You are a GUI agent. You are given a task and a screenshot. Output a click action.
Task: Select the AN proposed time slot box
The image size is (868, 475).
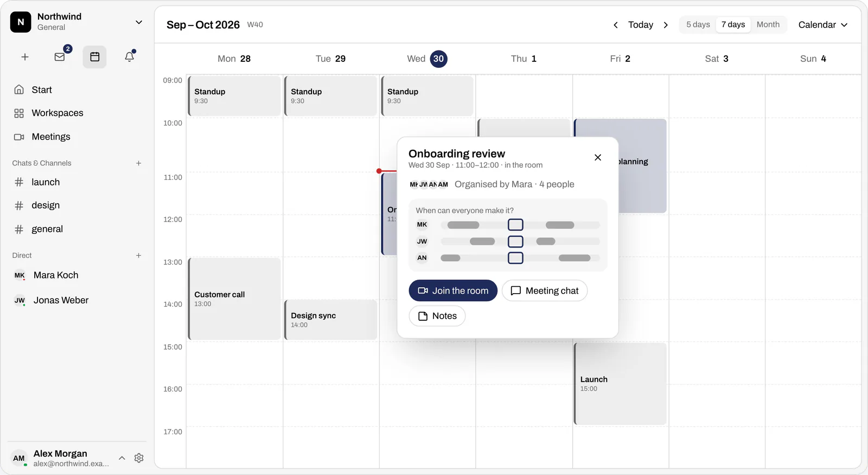point(515,258)
